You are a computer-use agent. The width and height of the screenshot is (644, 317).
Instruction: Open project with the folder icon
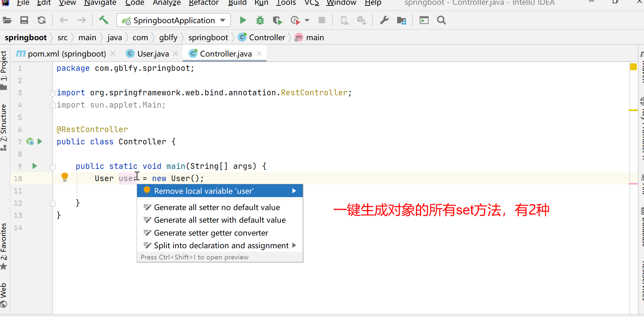[x=7, y=20]
